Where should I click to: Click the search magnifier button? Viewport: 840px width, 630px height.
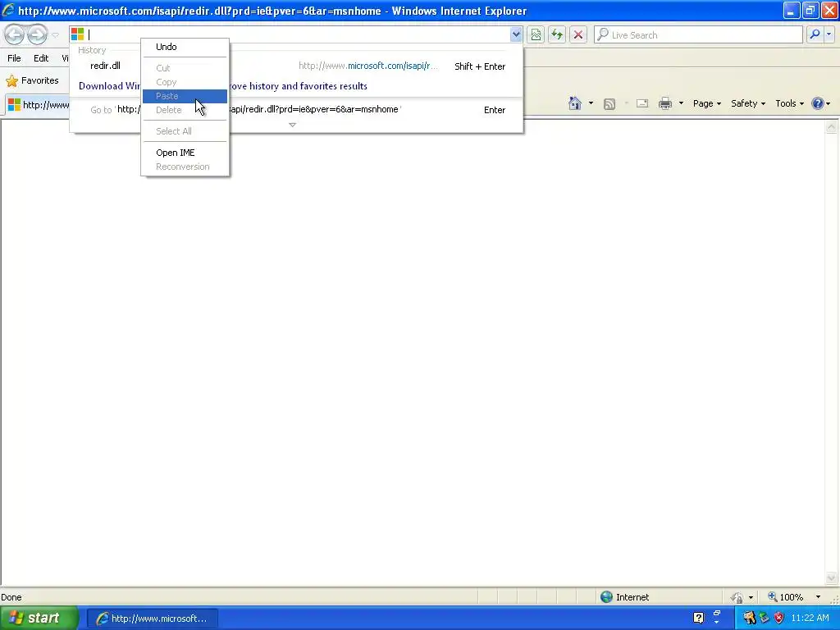point(815,34)
